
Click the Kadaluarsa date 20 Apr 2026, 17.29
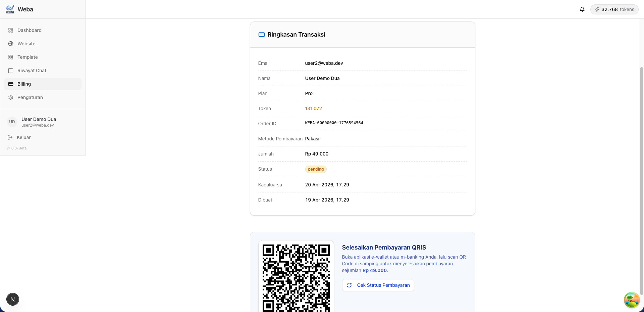[x=327, y=185]
